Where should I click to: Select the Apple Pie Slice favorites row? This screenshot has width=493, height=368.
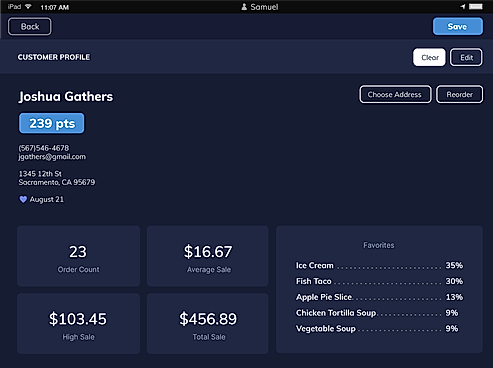(379, 297)
